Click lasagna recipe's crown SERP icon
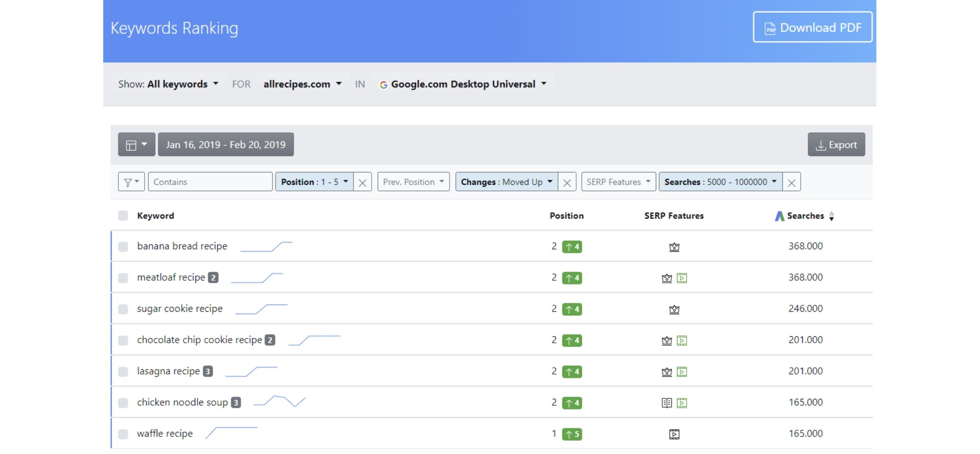Viewport: 980px width, 454px height. (667, 372)
